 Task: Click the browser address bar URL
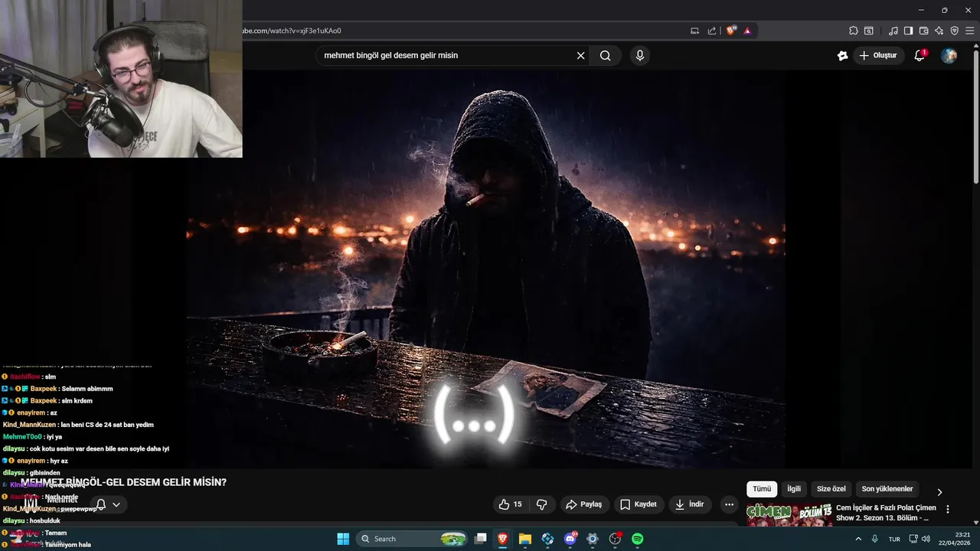pos(292,31)
